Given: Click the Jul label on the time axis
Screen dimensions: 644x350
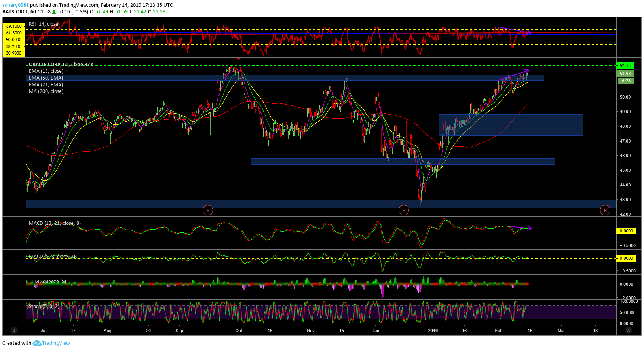Looking at the screenshot, I should (44, 331).
